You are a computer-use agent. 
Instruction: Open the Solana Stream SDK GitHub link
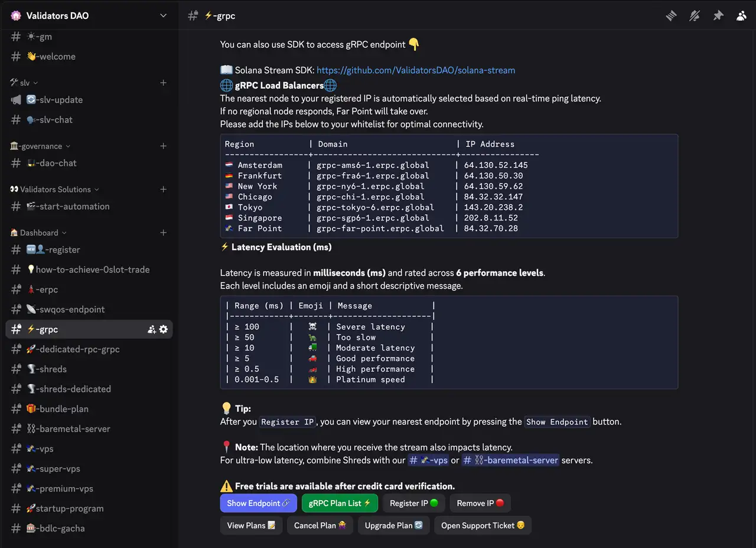(x=416, y=70)
